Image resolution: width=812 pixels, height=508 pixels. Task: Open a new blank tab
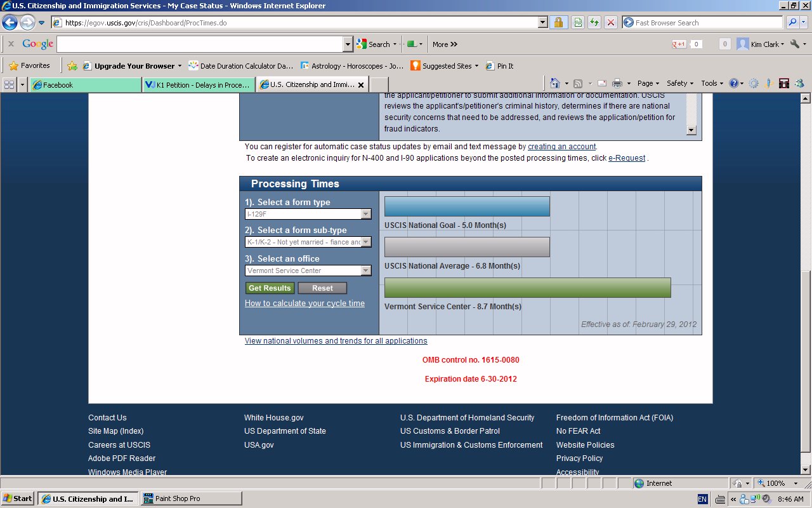coord(379,84)
